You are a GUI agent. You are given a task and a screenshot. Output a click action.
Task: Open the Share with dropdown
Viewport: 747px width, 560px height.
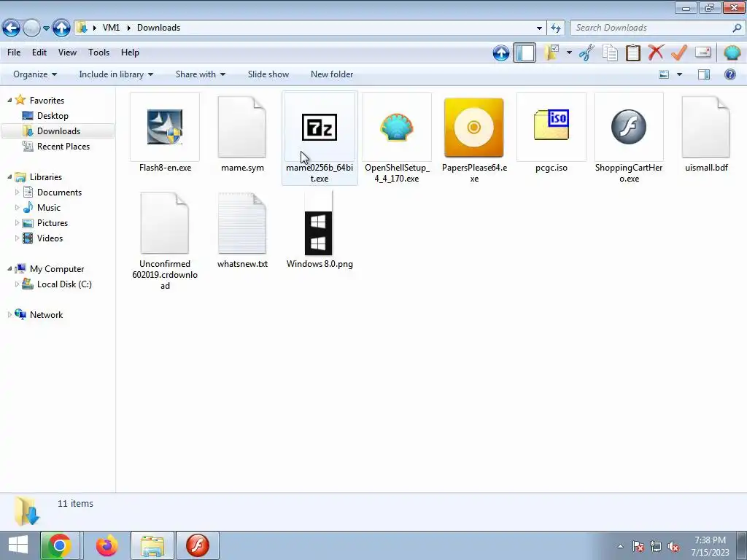pyautogui.click(x=200, y=74)
